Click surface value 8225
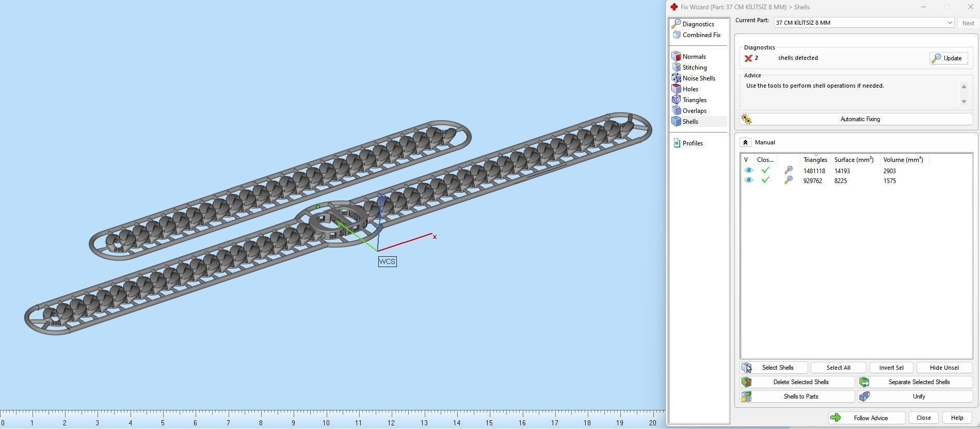This screenshot has height=429, width=980. pos(841,180)
